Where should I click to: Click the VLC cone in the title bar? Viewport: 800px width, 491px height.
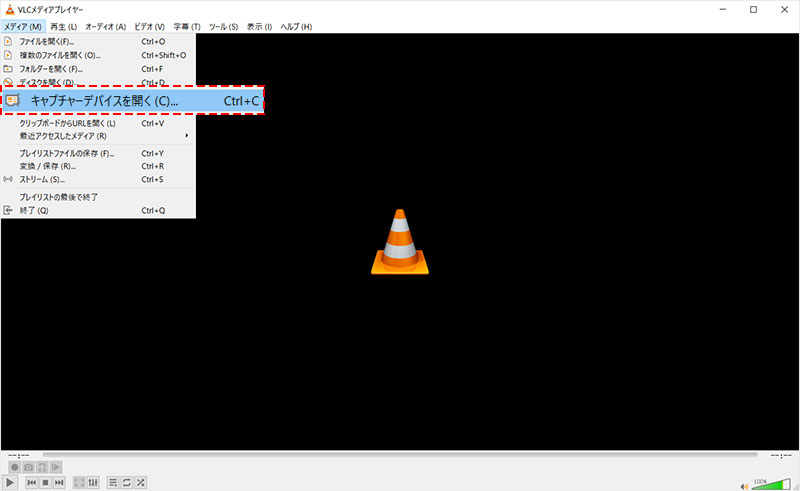[10, 9]
